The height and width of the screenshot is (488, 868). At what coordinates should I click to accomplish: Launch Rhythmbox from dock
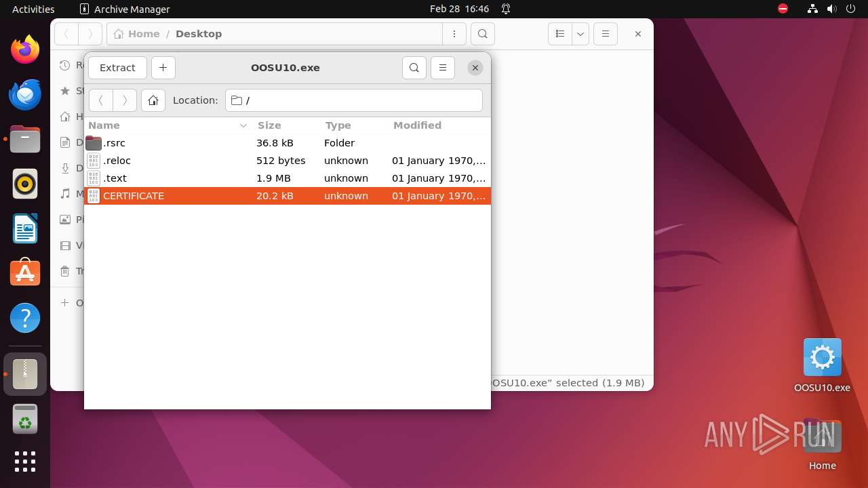25,184
